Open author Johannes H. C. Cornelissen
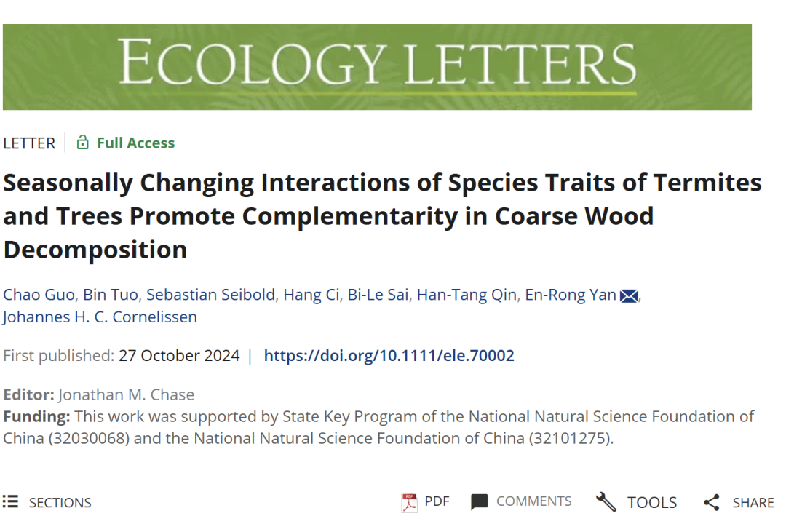The image size is (786, 532). tap(100, 317)
